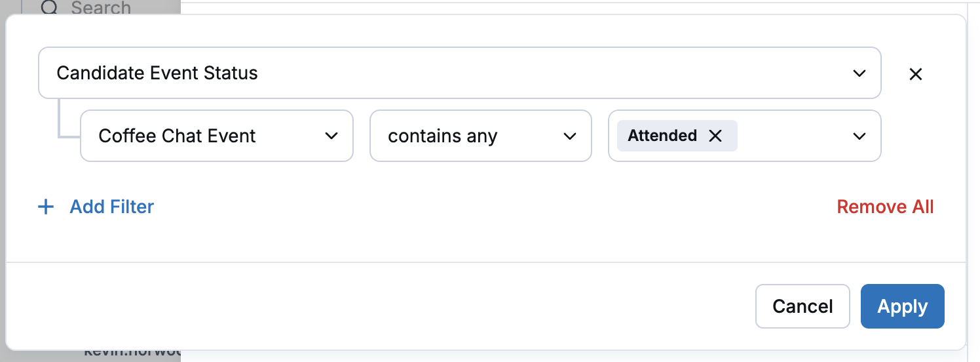The image size is (980, 362).
Task: Click the partially hidden kevin.norwood entry
Action: tap(132, 353)
